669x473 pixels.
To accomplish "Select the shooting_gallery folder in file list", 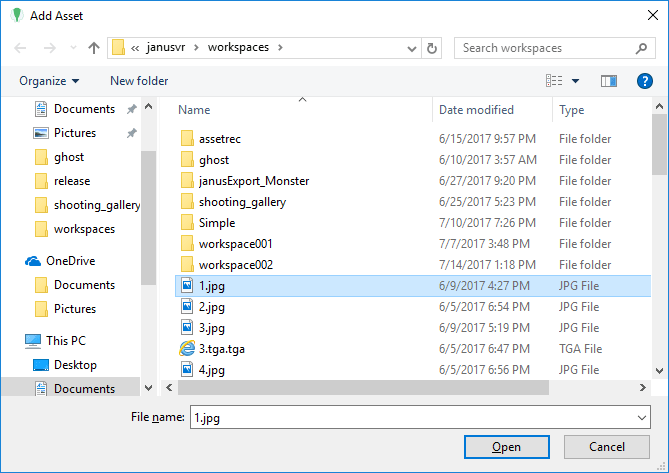I will [242, 202].
